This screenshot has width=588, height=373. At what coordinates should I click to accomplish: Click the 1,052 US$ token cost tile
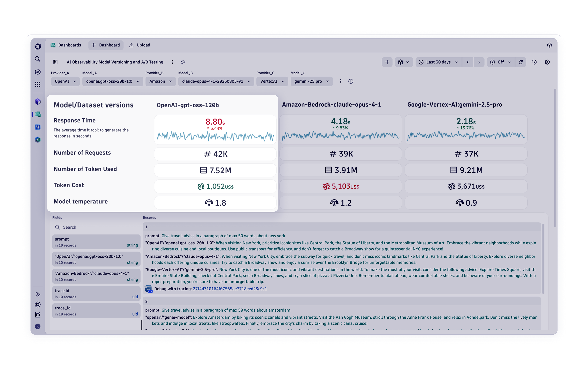215,186
